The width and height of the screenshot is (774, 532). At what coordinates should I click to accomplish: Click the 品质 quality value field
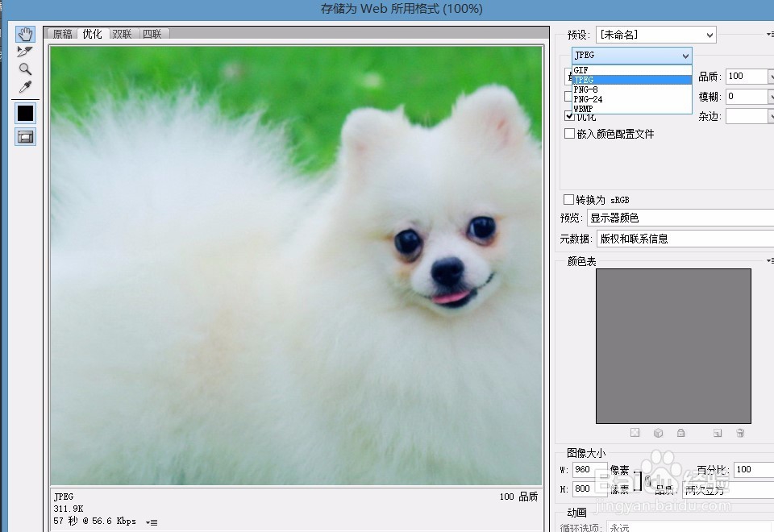[747, 76]
